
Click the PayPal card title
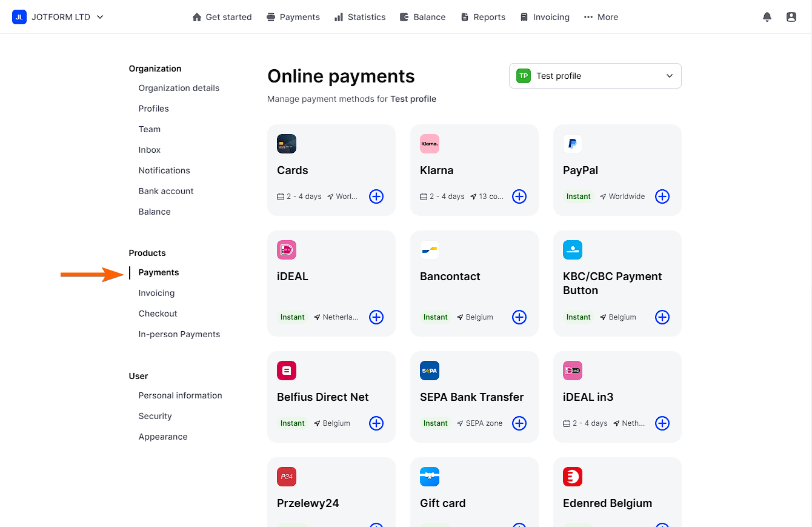coord(581,170)
